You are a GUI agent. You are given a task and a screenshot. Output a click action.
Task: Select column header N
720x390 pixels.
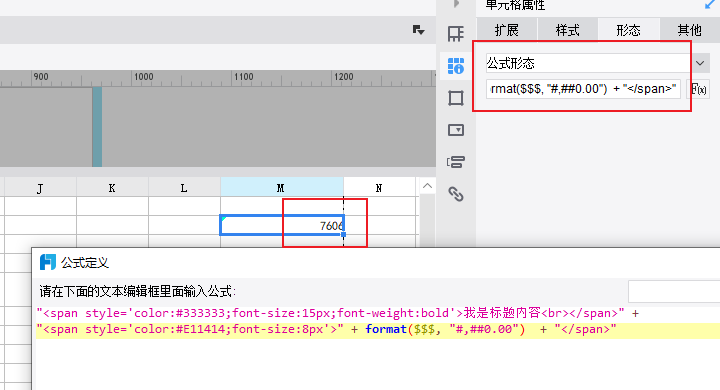[x=379, y=188]
